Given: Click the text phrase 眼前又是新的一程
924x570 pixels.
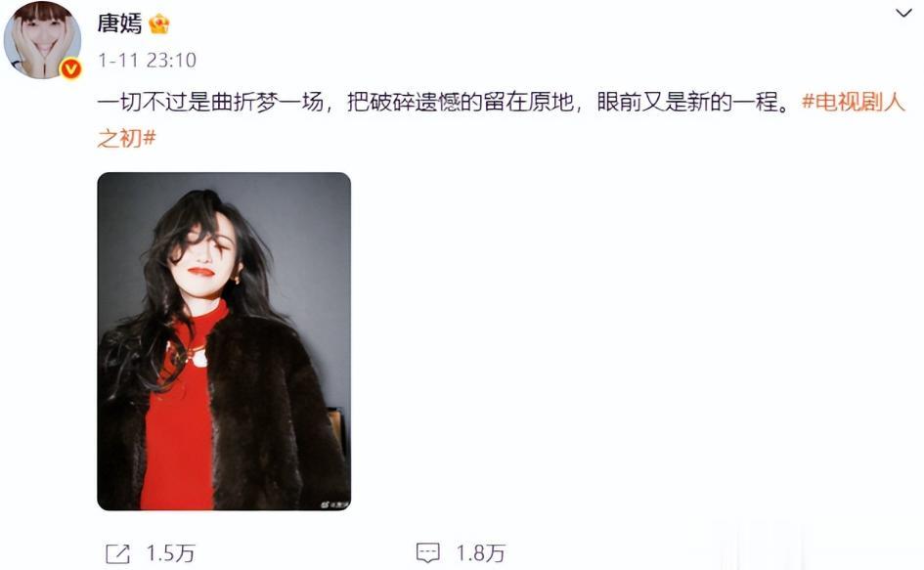Looking at the screenshot, I should click(687, 102).
